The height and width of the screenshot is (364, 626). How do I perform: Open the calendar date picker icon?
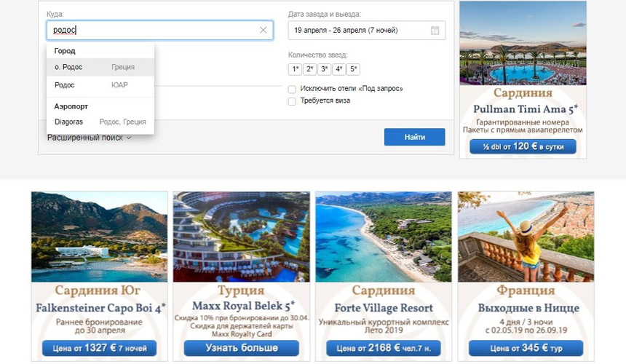pyautogui.click(x=435, y=31)
